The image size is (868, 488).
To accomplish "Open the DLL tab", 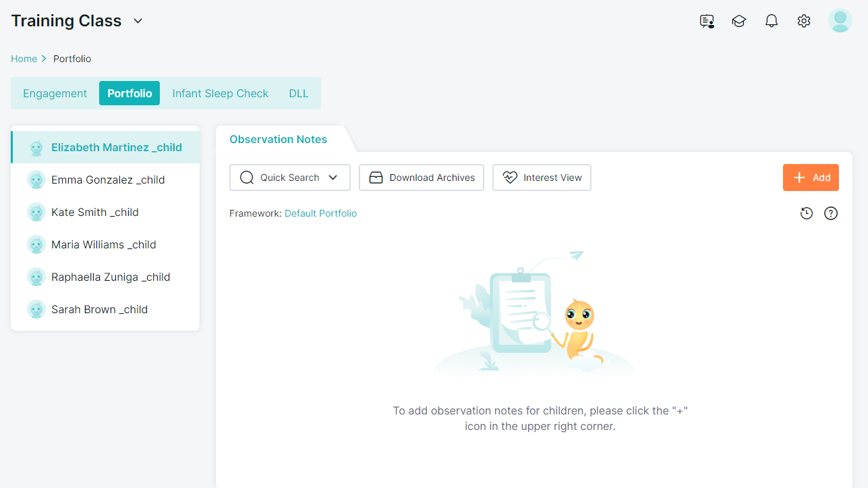I will (x=299, y=93).
